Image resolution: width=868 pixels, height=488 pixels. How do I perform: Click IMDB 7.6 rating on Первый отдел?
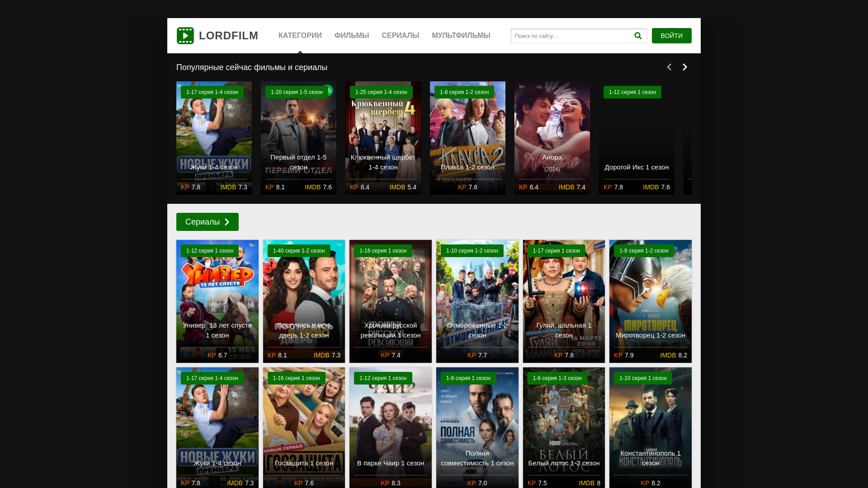(318, 187)
